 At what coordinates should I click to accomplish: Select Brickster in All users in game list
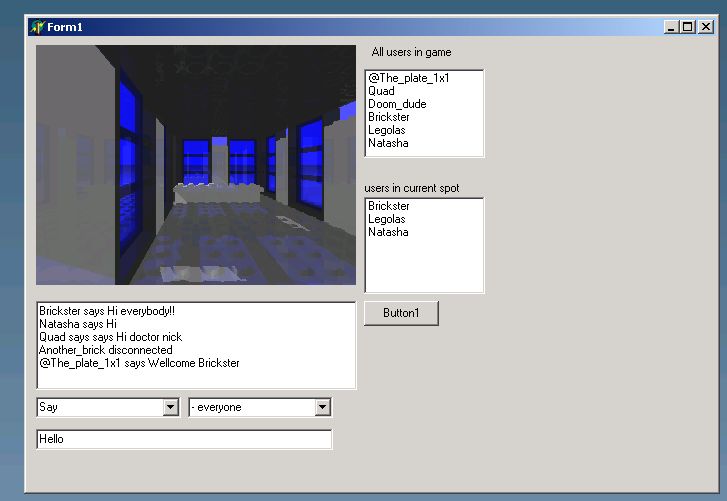(389, 117)
